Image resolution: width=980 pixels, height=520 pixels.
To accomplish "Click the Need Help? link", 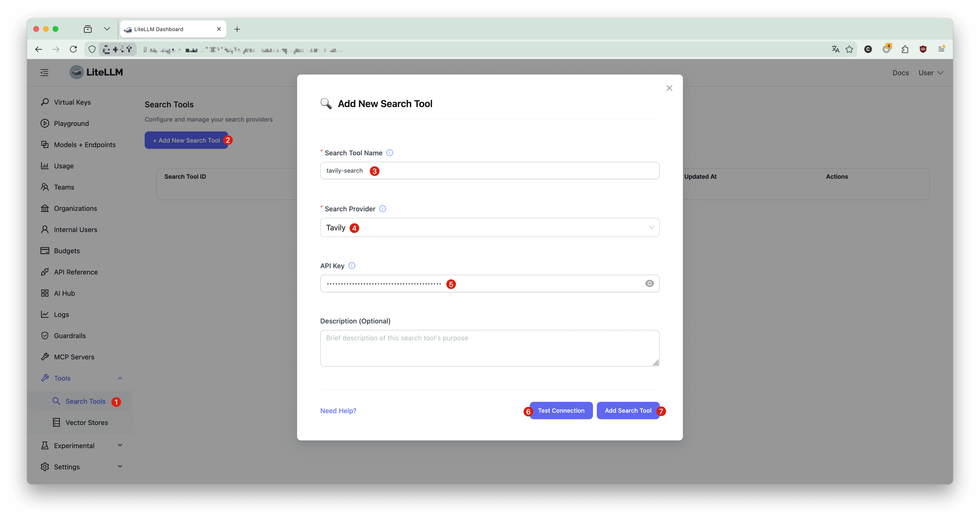I will pyautogui.click(x=338, y=411).
